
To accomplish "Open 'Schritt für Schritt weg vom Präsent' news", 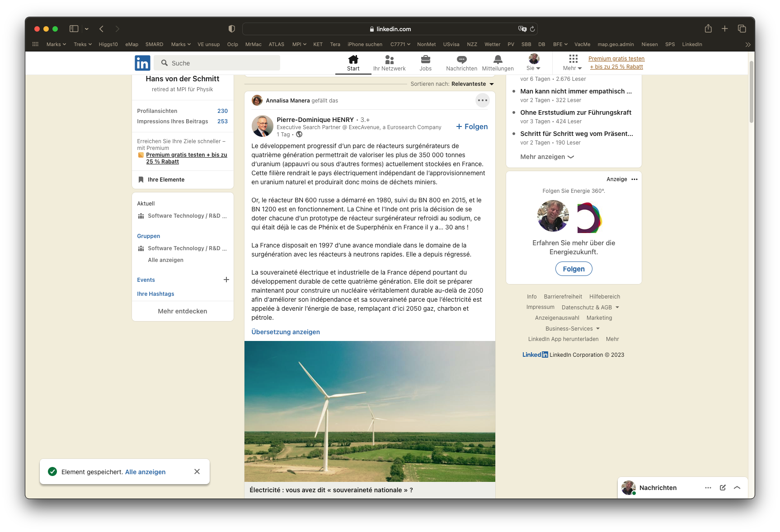I will click(577, 134).
